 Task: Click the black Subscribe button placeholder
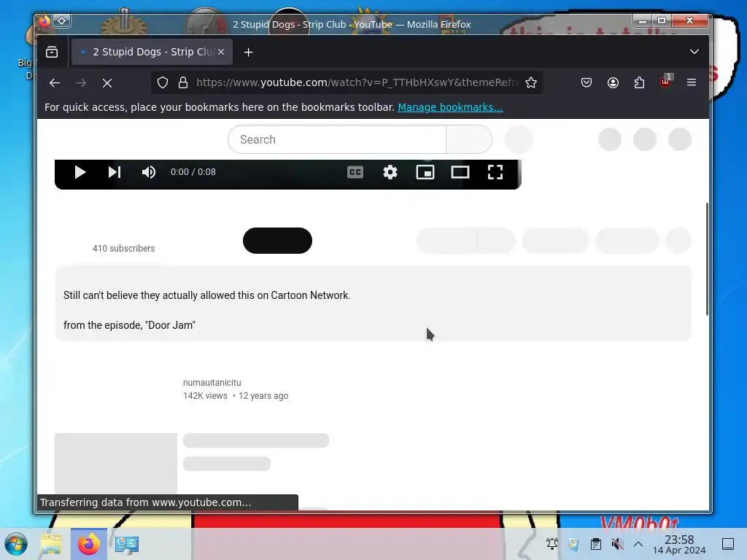pyautogui.click(x=277, y=241)
